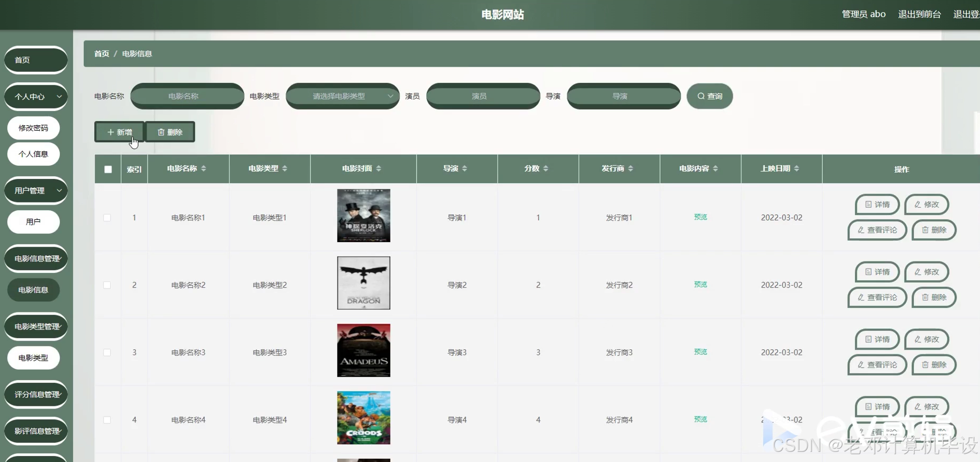Click the 管理员 abo label
980x462 pixels.
(x=864, y=14)
